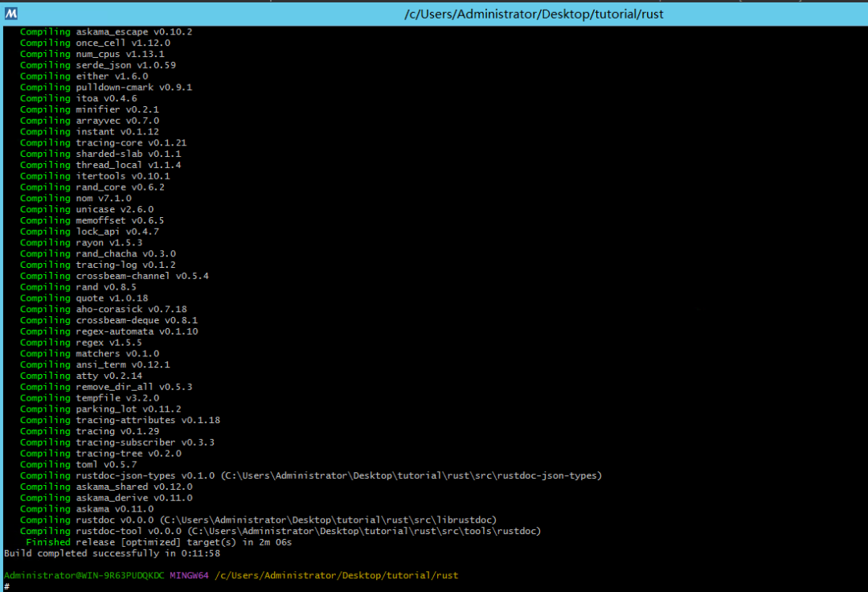Click the '# ' shell prompt symbol
This screenshot has width=868, height=592.
coord(6,586)
